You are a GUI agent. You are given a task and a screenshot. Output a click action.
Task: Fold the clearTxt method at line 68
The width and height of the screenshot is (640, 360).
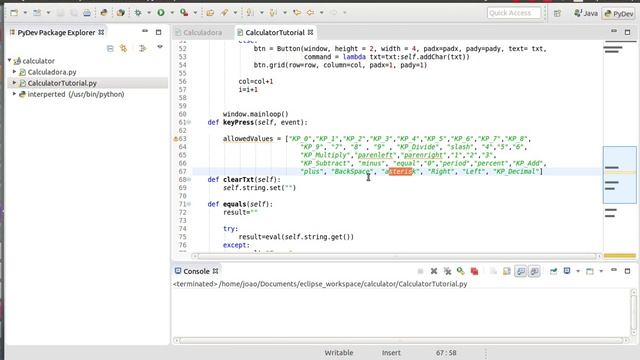pyautogui.click(x=189, y=179)
